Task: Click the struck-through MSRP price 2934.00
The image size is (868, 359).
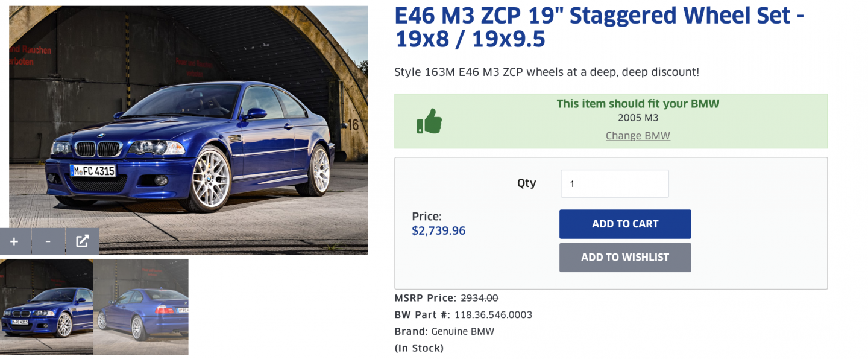Action: click(479, 298)
